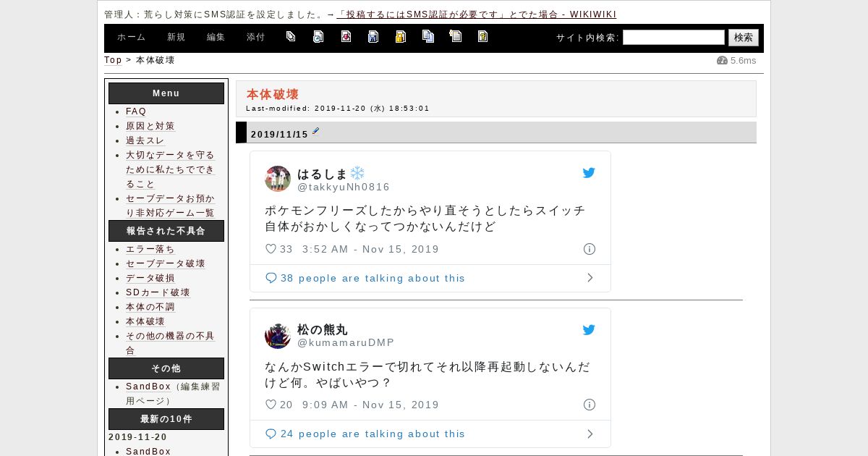
Task: Open エラー落ち sidebar link
Action: coord(150,249)
